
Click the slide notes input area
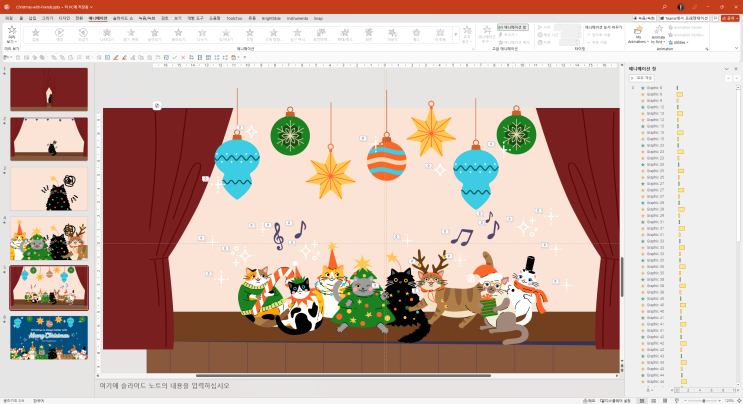[359, 386]
